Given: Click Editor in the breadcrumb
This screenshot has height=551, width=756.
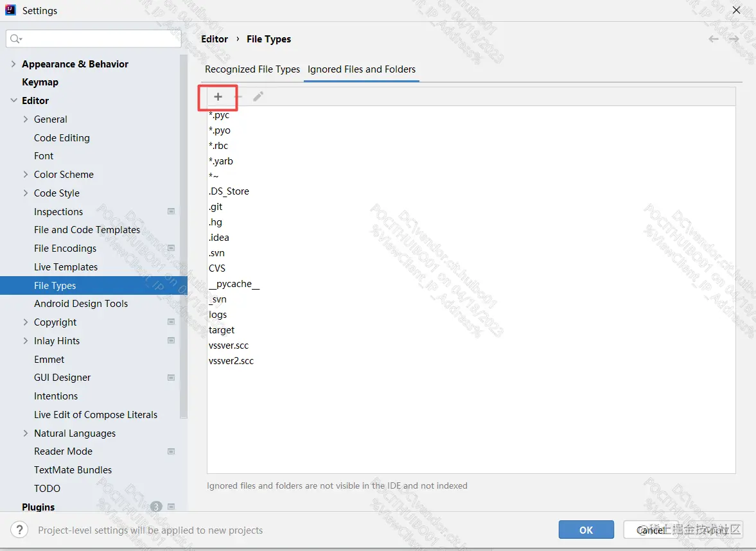Looking at the screenshot, I should pyautogui.click(x=215, y=39).
